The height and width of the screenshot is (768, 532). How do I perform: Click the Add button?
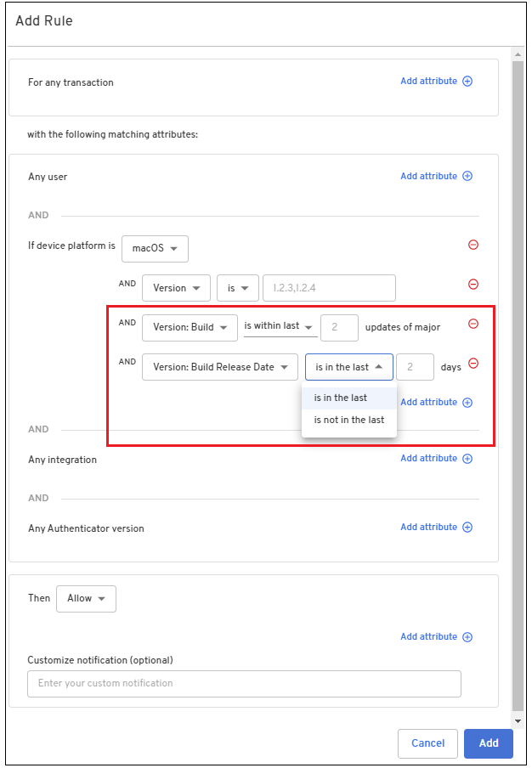[x=488, y=743]
